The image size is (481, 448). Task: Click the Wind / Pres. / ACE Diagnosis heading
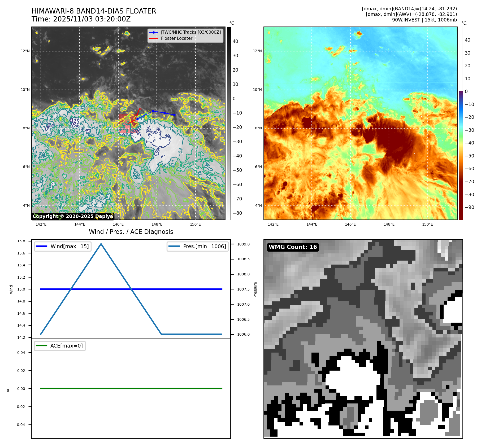tap(131, 232)
